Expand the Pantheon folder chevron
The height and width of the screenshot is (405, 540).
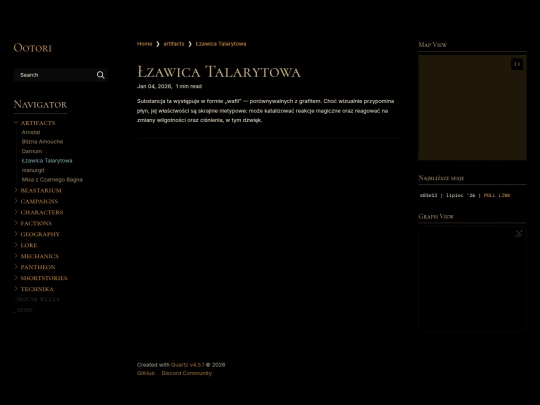[x=16, y=267]
